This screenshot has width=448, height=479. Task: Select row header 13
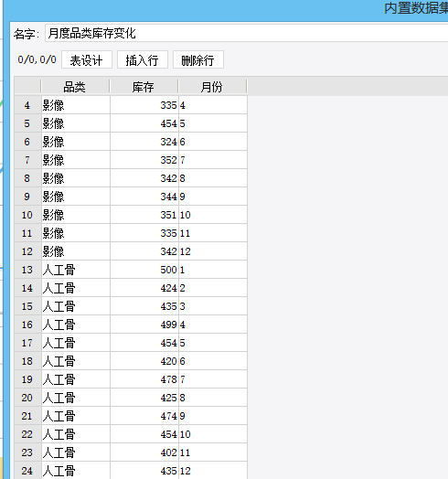pyautogui.click(x=27, y=270)
